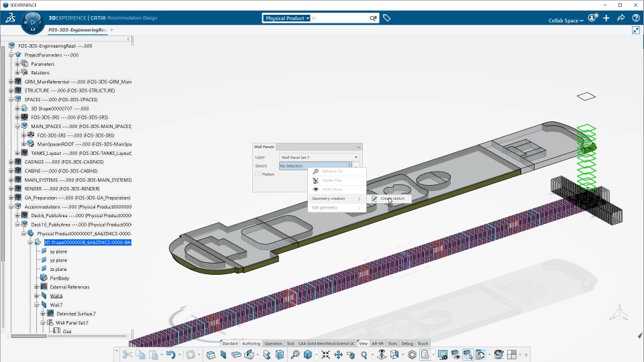Screen dimensions: 644x362
Task: Click the Normal View eye icon
Action: (x=382, y=355)
